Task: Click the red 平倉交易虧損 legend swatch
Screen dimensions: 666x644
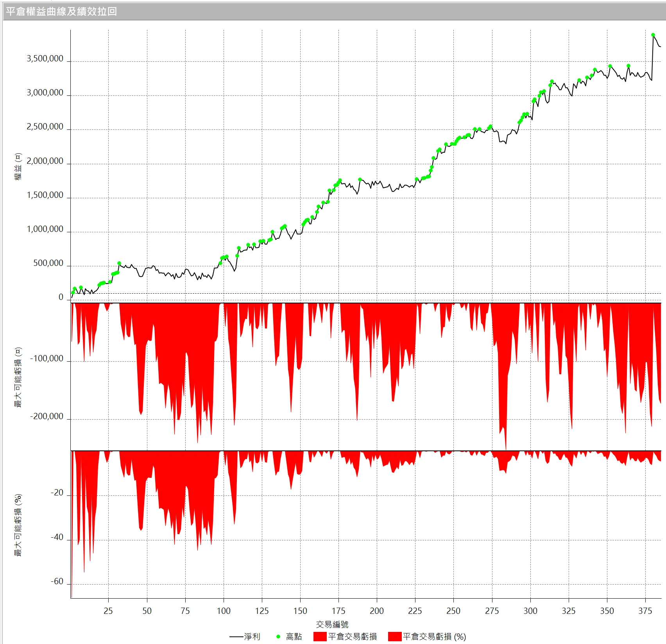Action: (320, 637)
